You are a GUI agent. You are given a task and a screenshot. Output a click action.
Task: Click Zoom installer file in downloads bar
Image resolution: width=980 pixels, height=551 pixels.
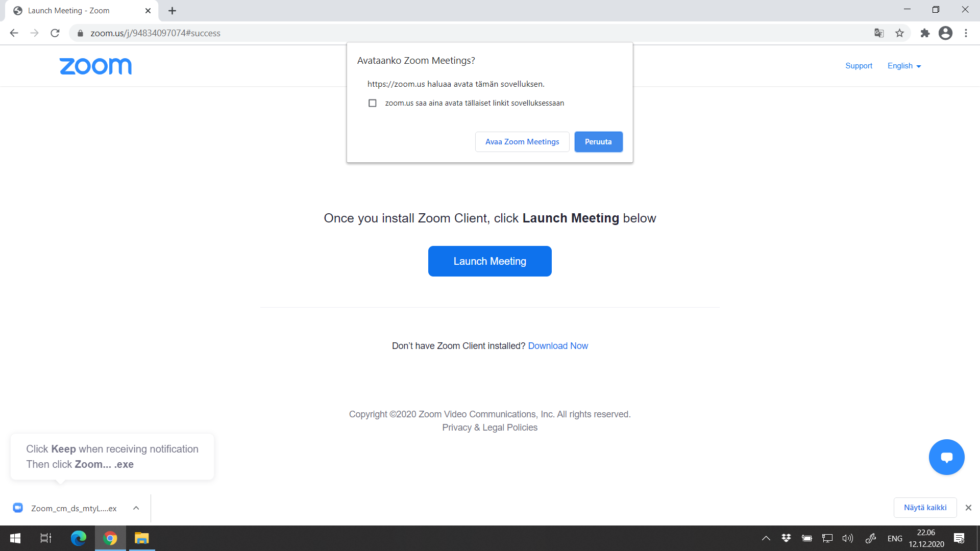[x=73, y=508]
